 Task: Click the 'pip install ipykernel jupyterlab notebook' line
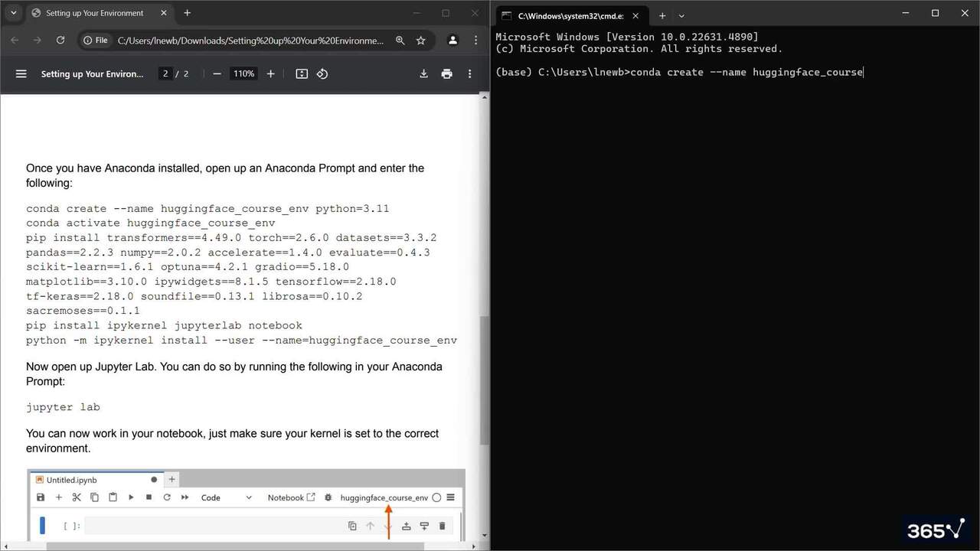165,325
